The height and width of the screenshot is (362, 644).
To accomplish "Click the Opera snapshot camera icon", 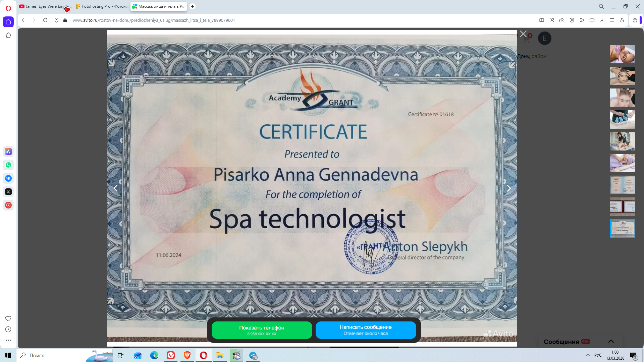I will 562,20.
